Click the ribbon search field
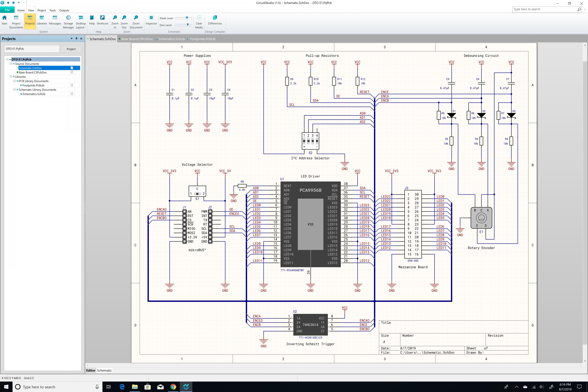The image size is (588, 392). click(544, 9)
